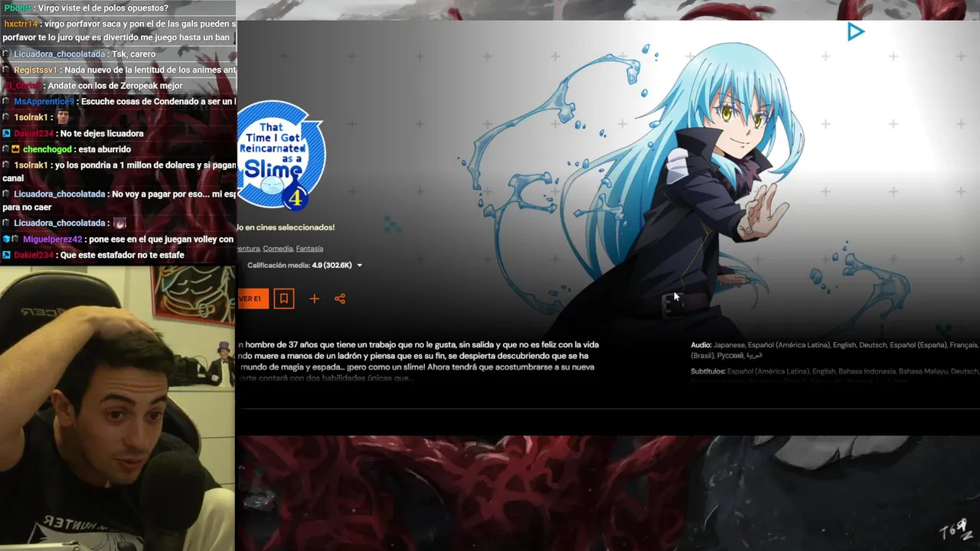Click username hxctrr14 in chat
Image resolution: width=980 pixels, height=551 pixels.
(x=21, y=24)
